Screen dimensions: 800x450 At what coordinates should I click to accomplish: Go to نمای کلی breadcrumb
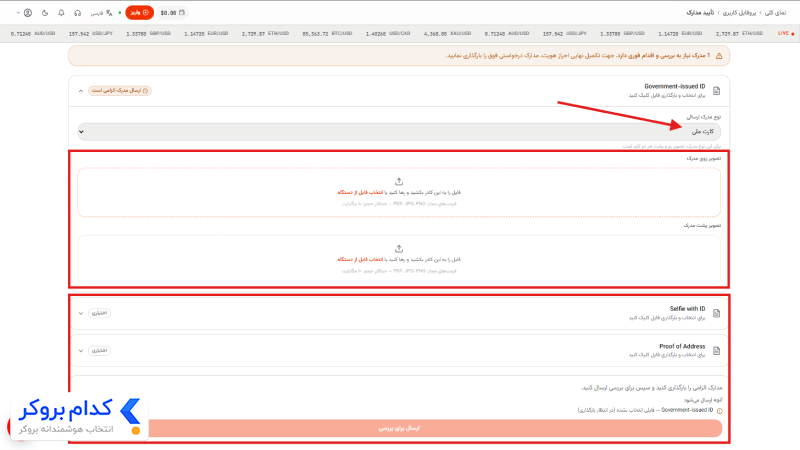click(775, 13)
